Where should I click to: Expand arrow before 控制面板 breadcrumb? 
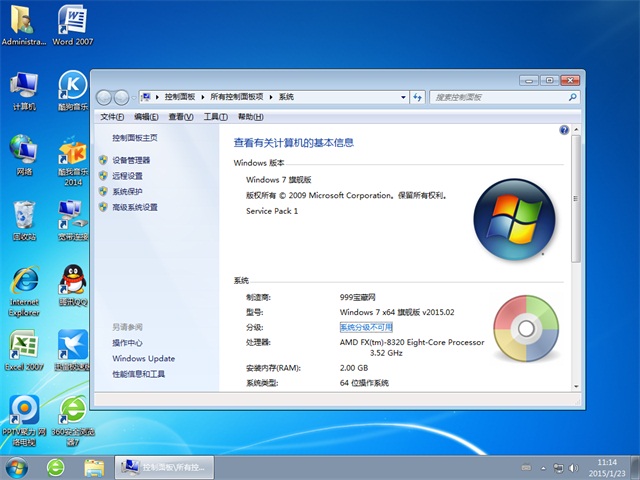coord(157,97)
